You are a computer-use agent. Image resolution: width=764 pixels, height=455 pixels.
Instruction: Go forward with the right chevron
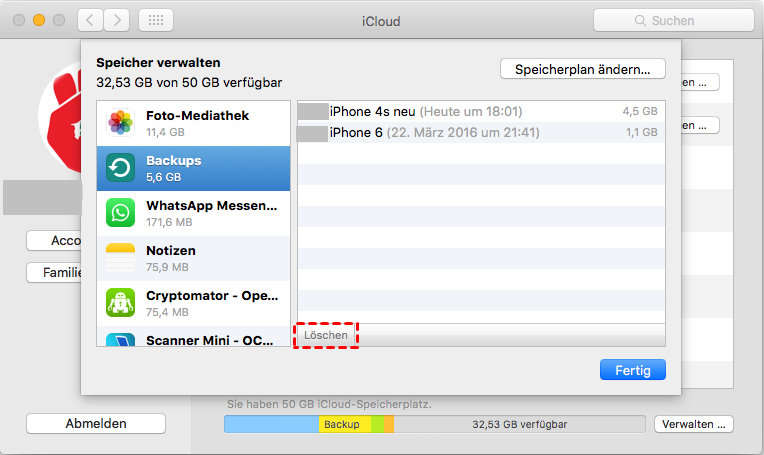(x=117, y=20)
